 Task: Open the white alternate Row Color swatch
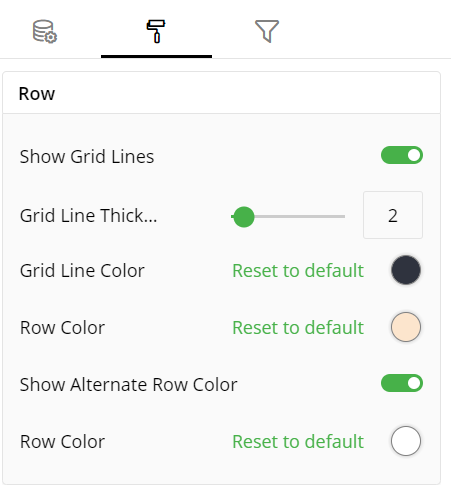click(x=406, y=441)
